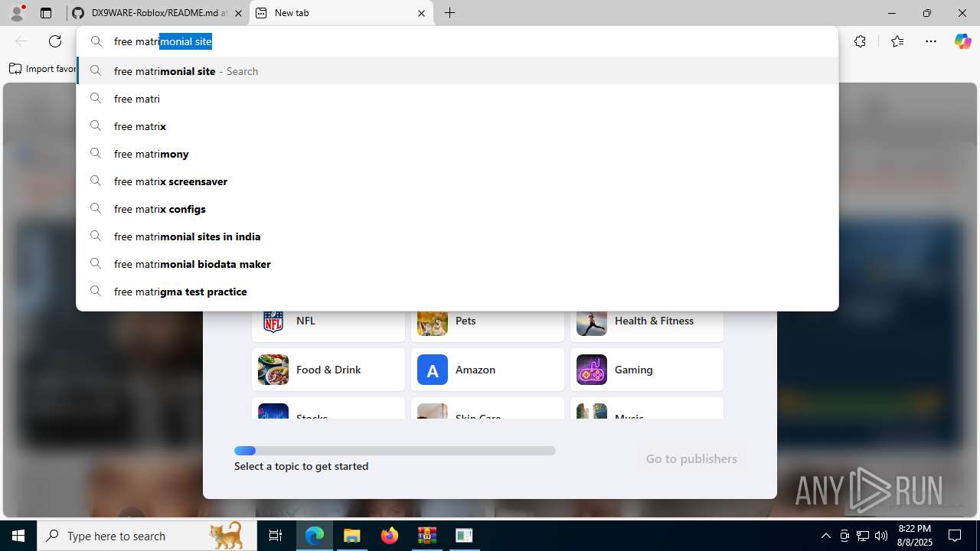Open the network tray icon
Screen dimensions: 980x551
point(863,536)
